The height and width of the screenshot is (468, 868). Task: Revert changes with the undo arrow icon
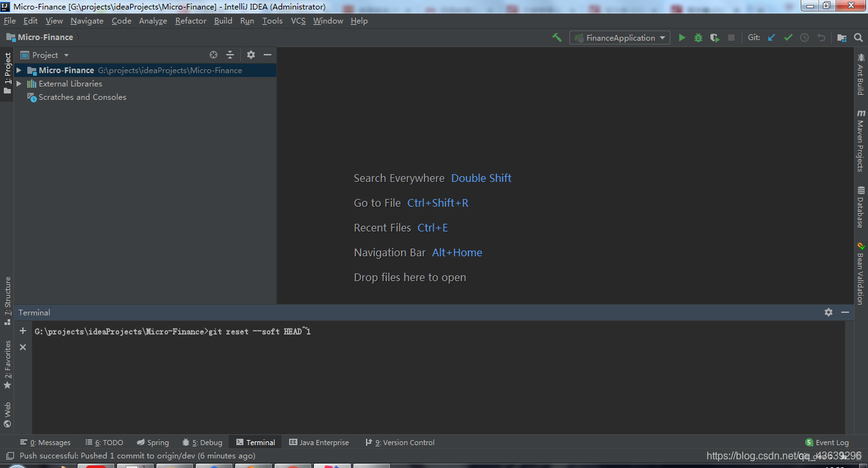pyautogui.click(x=821, y=38)
